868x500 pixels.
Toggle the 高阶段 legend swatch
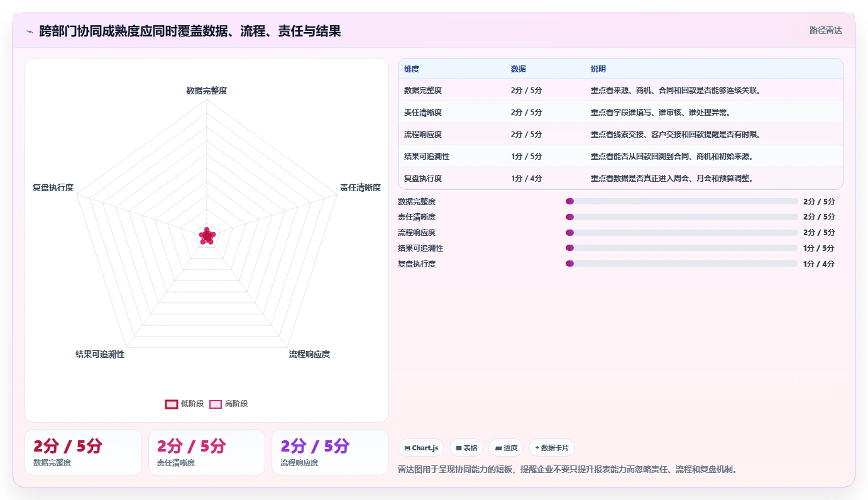click(216, 404)
